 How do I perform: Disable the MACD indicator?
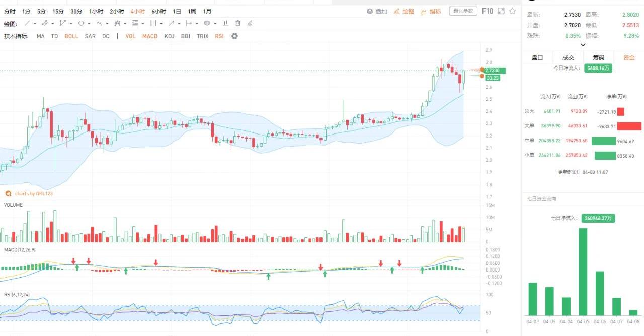[150, 36]
